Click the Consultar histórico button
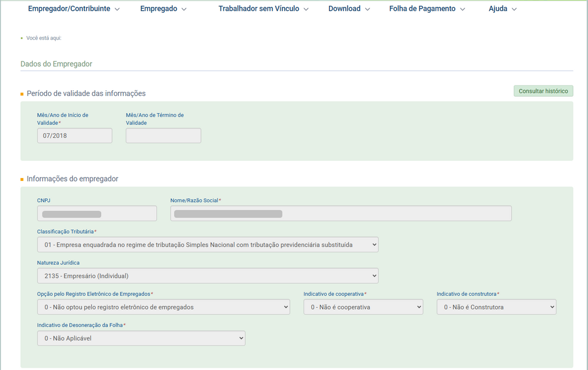The height and width of the screenshot is (370, 588). pyautogui.click(x=543, y=91)
